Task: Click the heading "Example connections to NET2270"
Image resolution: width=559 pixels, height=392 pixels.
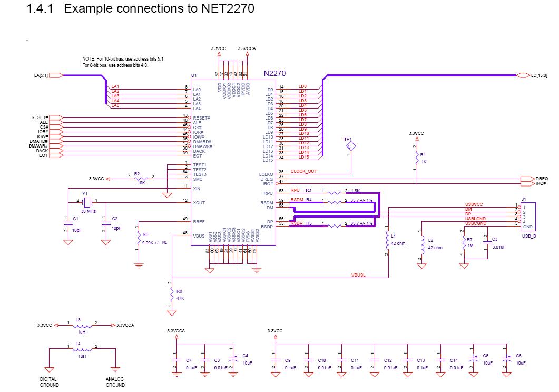Action: pyautogui.click(x=159, y=8)
